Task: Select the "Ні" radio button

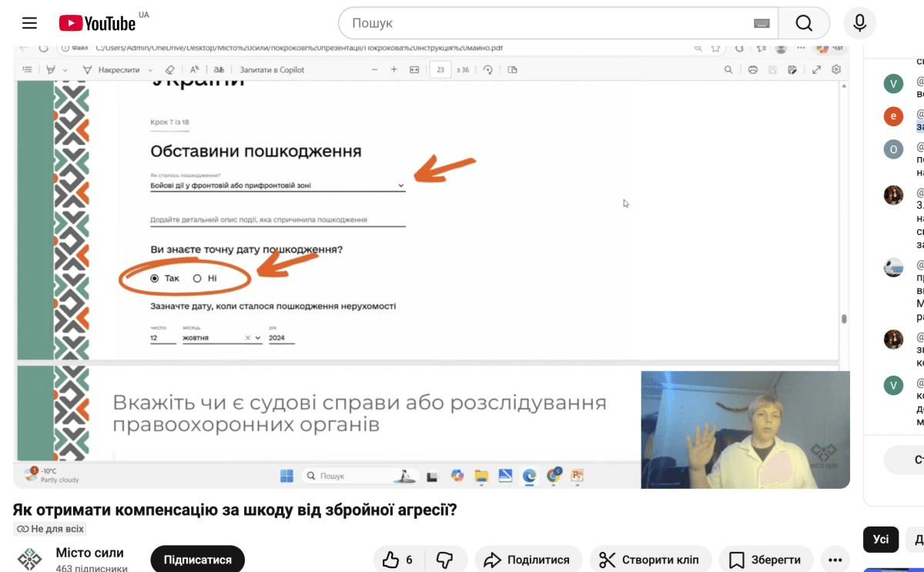Action: pos(197,278)
